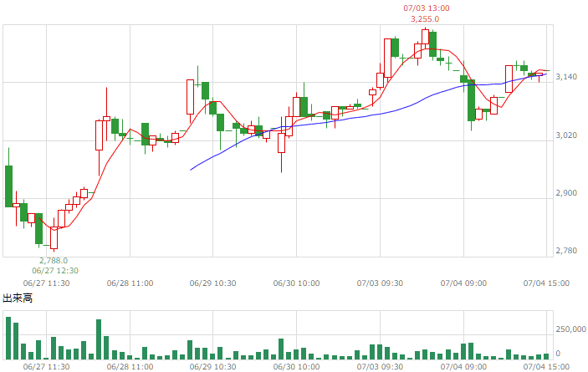The width and height of the screenshot is (588, 372).
Task: Click the 出来高 volume heading
Action: (18, 298)
